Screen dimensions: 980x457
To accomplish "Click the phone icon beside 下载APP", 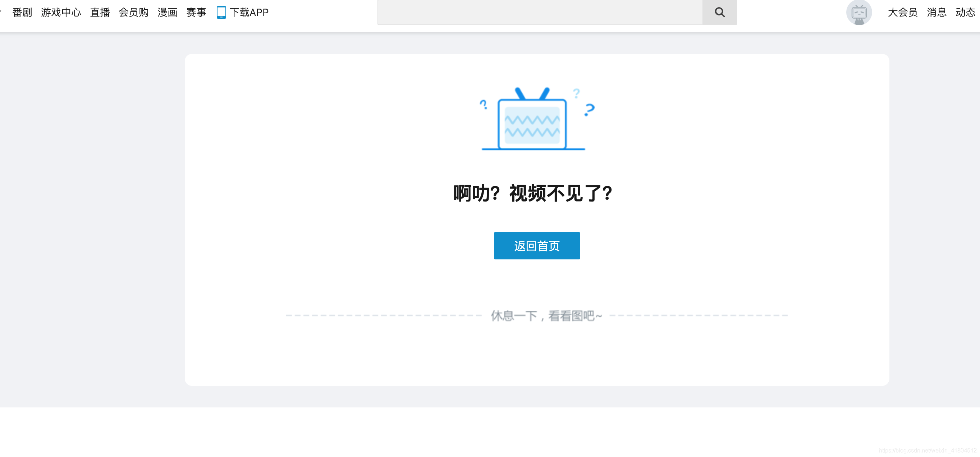I will tap(221, 12).
